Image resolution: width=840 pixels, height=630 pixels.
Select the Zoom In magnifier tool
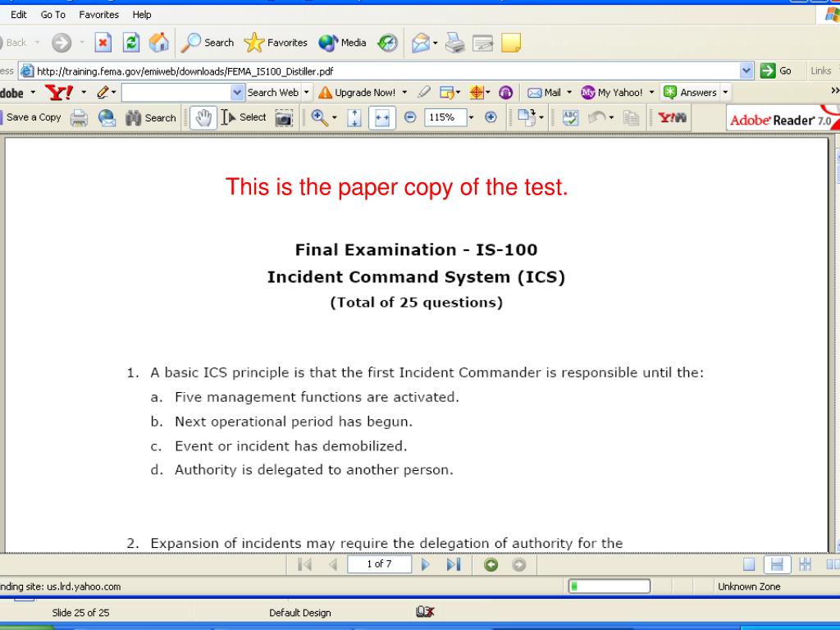pos(320,118)
